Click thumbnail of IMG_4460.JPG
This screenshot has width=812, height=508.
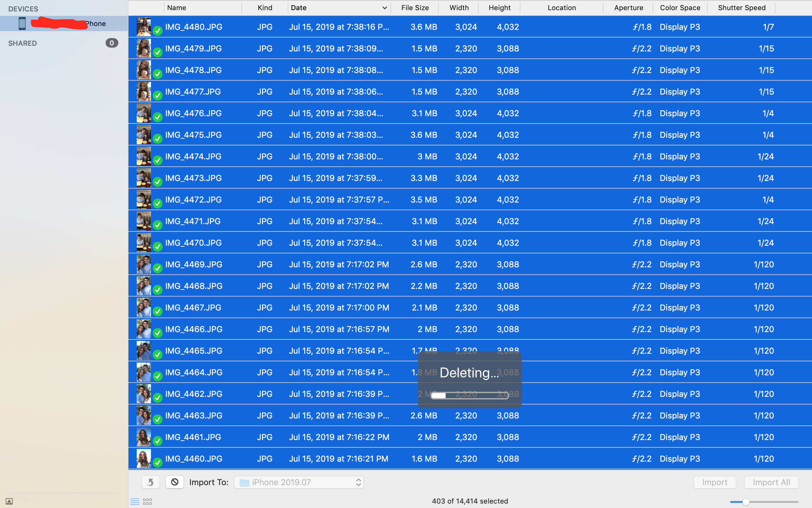(x=144, y=458)
